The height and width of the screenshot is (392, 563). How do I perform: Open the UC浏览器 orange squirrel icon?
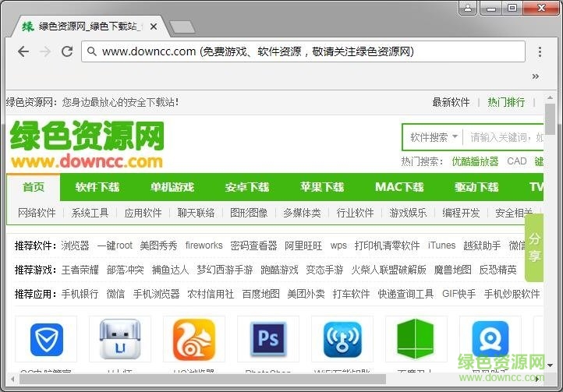194,340
